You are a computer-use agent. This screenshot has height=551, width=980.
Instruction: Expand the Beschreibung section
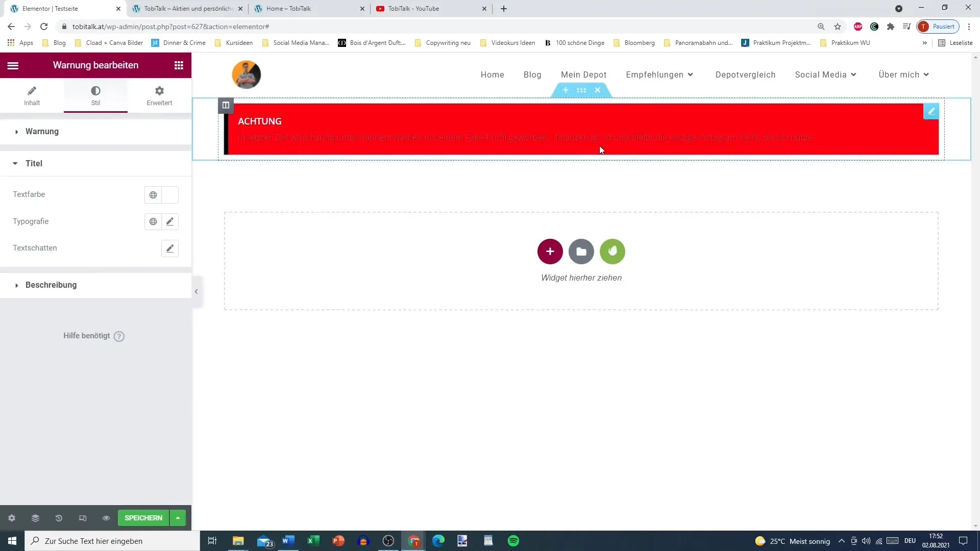[x=51, y=285]
